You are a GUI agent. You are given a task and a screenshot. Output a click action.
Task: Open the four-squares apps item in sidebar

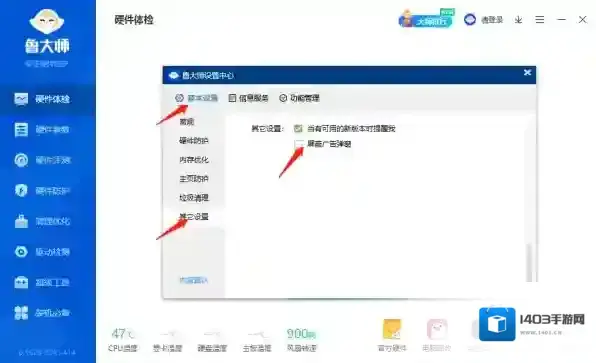pyautogui.click(x=42, y=313)
